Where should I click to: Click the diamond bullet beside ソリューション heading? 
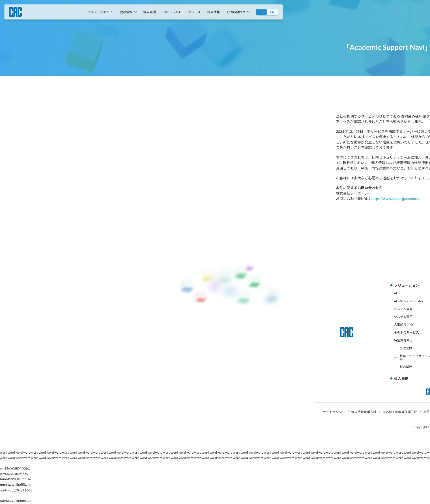[391, 285]
